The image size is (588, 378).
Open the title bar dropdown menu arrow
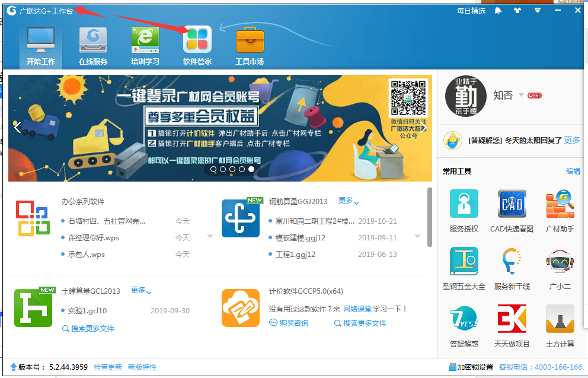538,11
